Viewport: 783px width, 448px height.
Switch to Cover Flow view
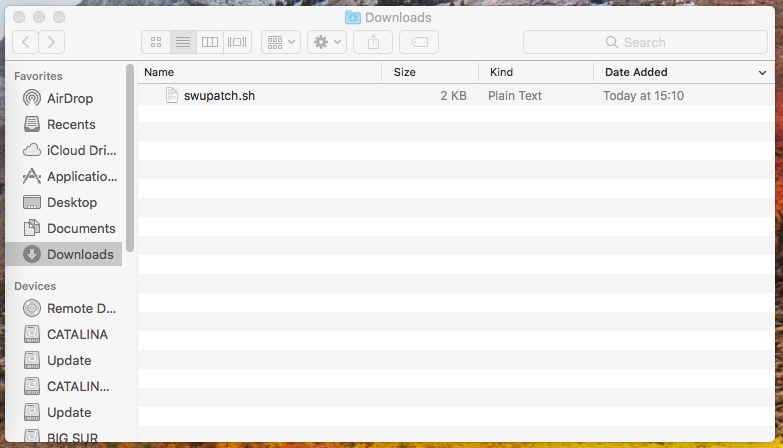[237, 42]
